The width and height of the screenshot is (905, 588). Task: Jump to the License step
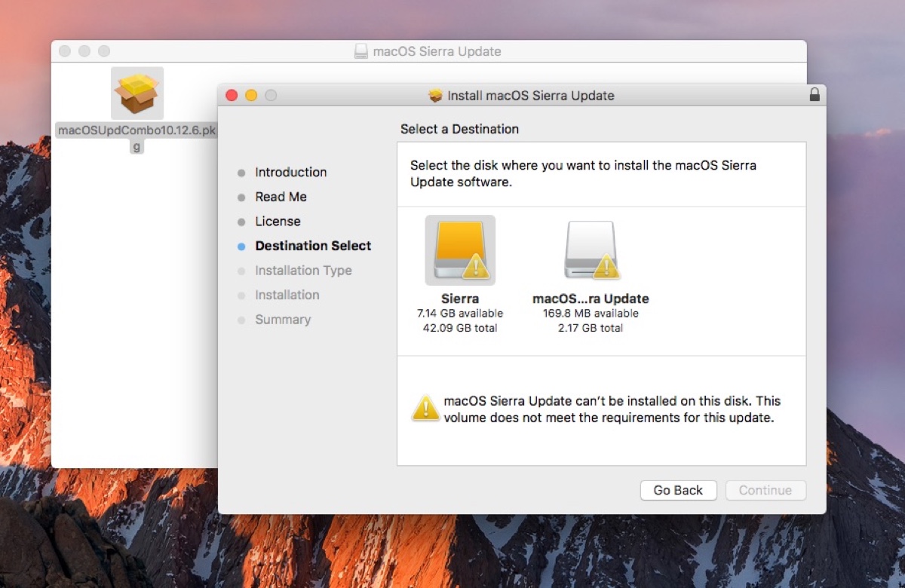click(278, 221)
